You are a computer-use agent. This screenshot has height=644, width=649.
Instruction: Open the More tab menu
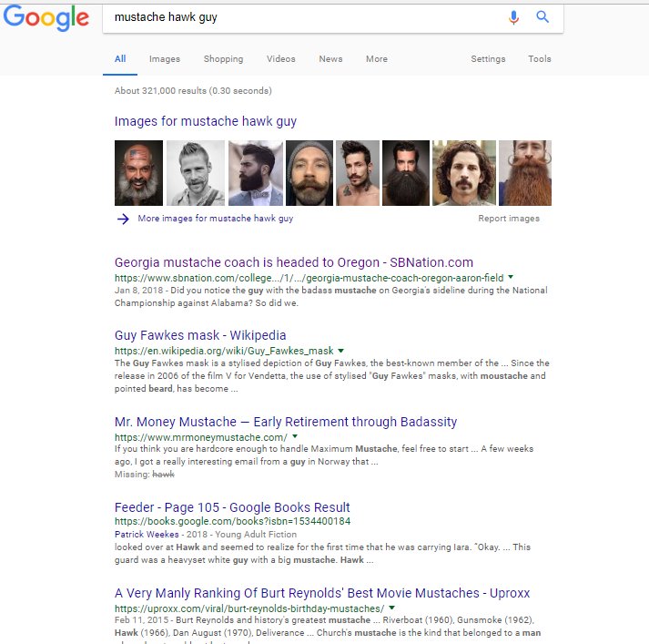(x=377, y=59)
